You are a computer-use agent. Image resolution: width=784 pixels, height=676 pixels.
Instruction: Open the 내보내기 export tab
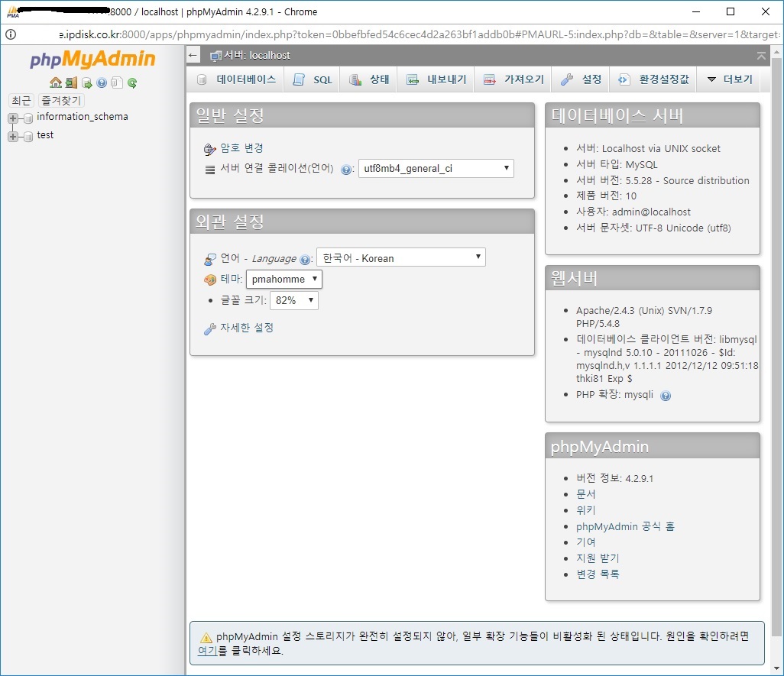tap(436, 79)
